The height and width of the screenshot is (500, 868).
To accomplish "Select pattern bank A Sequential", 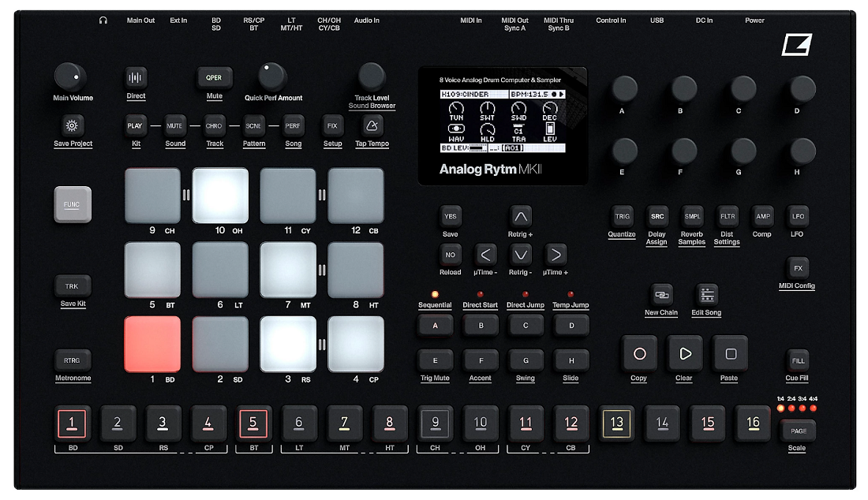I will point(435,325).
